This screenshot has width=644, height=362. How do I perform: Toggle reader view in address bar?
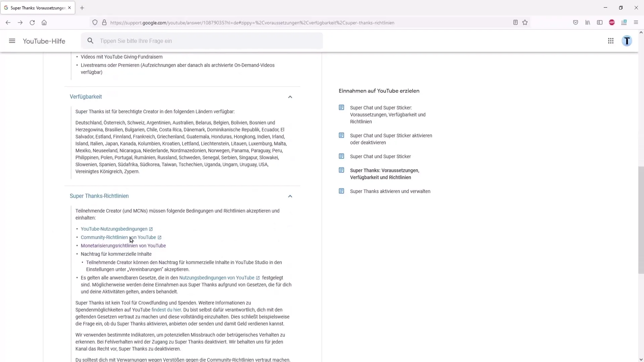[516, 22]
